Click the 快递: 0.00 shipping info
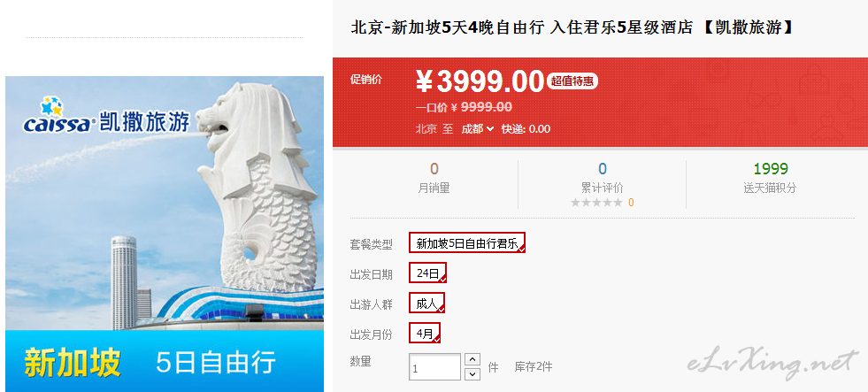Screen dimensions: 868x392 pyautogui.click(x=526, y=129)
